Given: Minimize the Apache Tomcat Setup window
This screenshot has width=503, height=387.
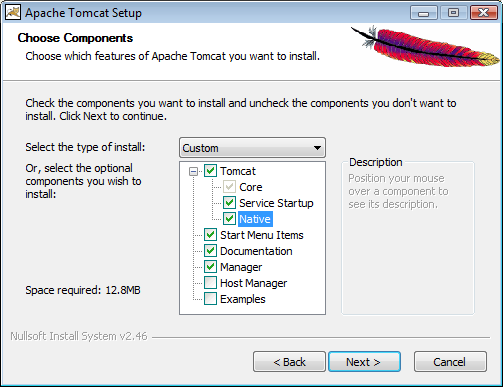Looking at the screenshot, I should (424, 13).
